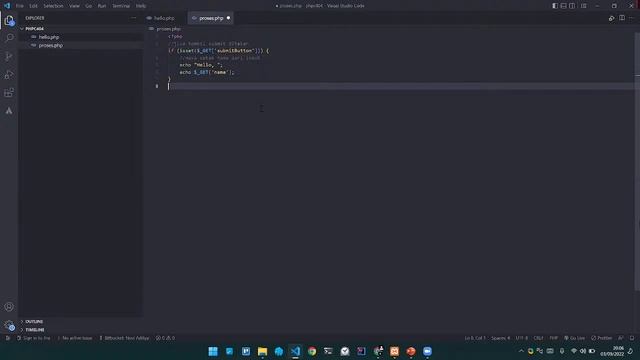Screen dimensions: 640x360
Task: Click the Customize Layout icon
Action: [584, 6]
